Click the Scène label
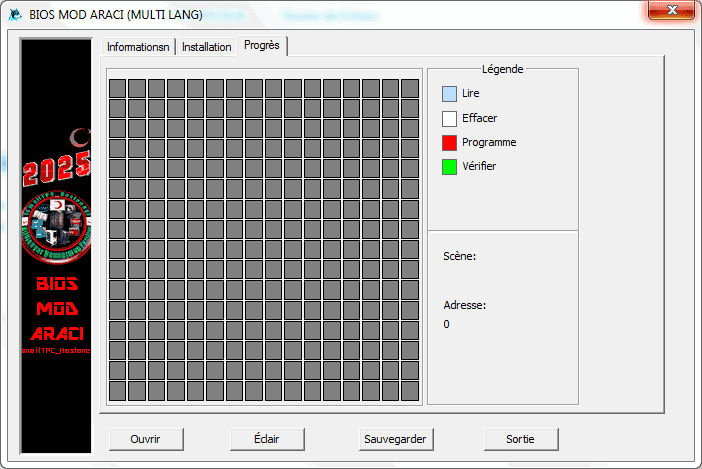Image resolution: width=702 pixels, height=469 pixels. (x=459, y=256)
